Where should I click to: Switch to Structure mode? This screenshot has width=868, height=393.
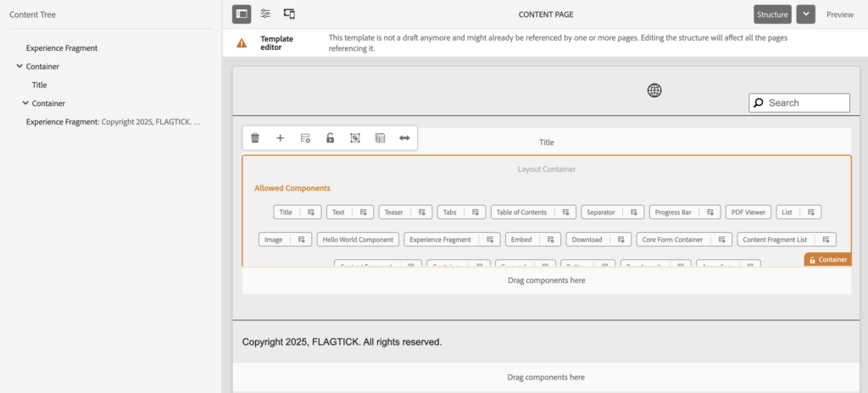point(772,14)
